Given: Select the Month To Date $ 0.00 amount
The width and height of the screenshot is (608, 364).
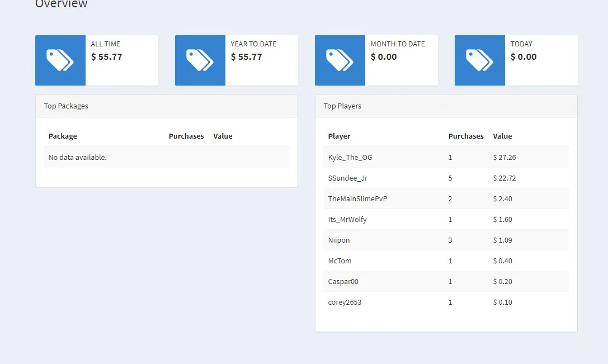Looking at the screenshot, I should point(384,56).
